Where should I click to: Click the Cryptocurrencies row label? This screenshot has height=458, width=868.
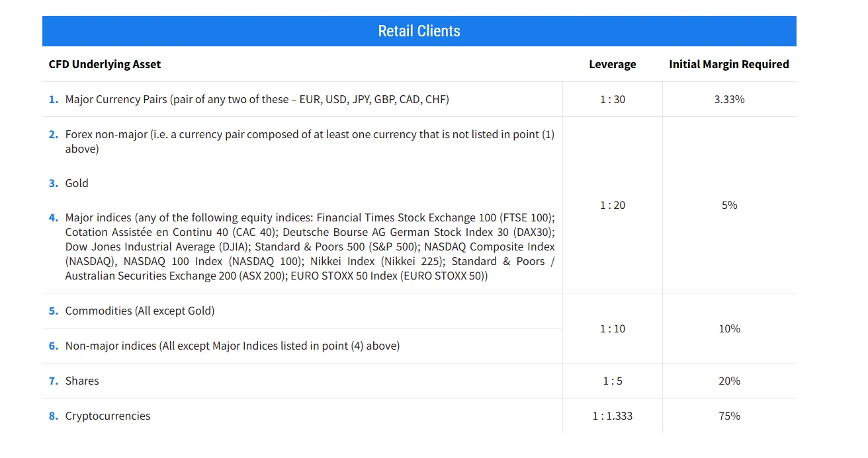[x=108, y=416]
